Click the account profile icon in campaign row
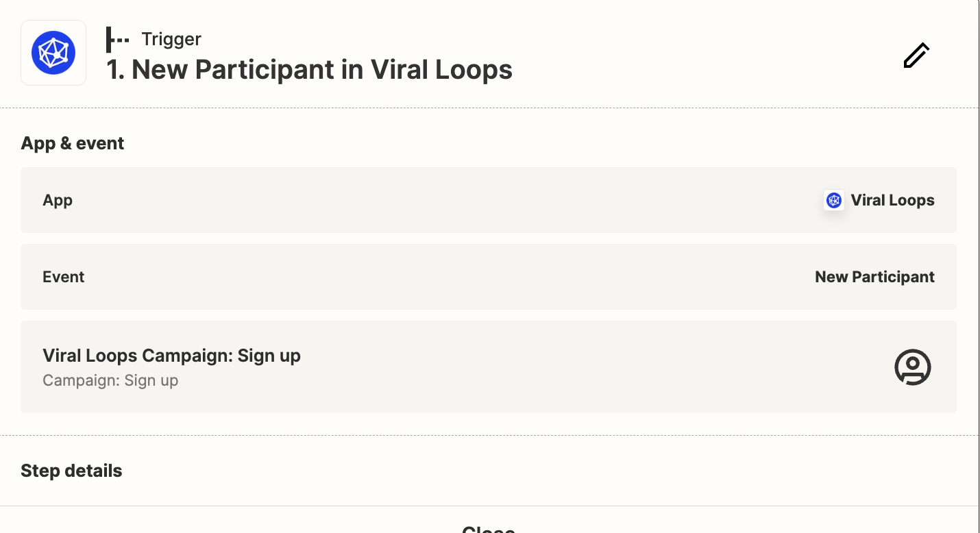The height and width of the screenshot is (533, 980). pyautogui.click(x=913, y=367)
